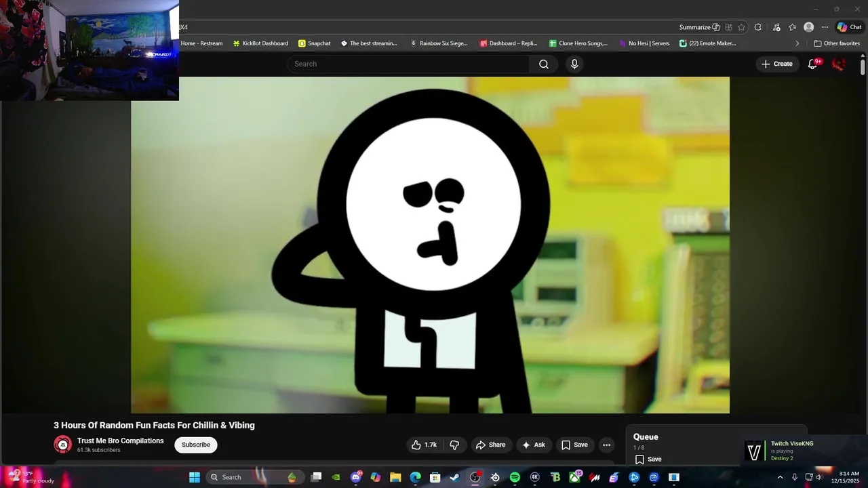Dislike the video with thumbs down
The height and width of the screenshot is (488, 868).
[454, 445]
